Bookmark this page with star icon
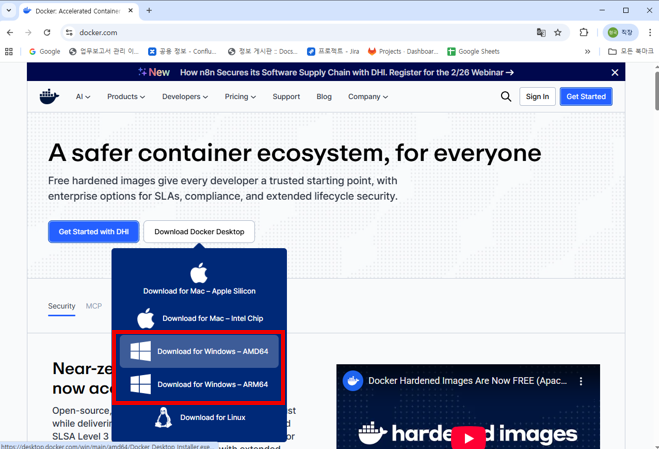 (558, 32)
